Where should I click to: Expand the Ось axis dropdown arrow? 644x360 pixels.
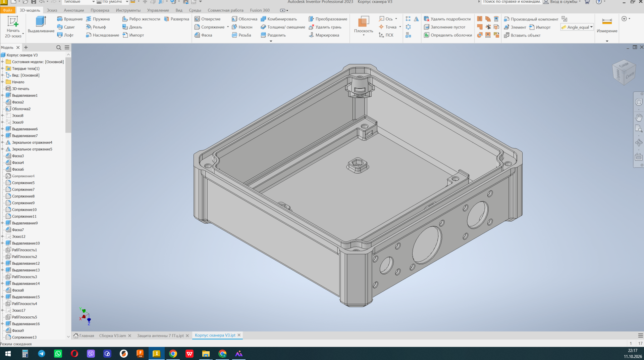click(x=396, y=19)
